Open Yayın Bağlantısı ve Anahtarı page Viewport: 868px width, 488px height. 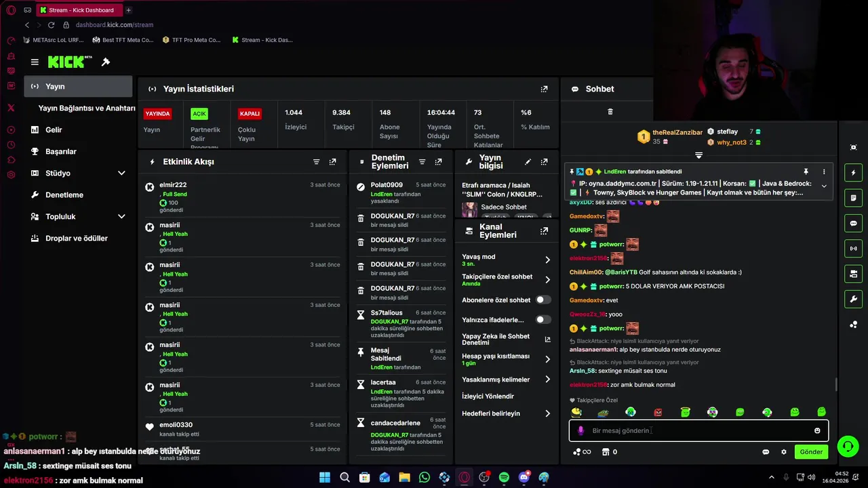[87, 108]
